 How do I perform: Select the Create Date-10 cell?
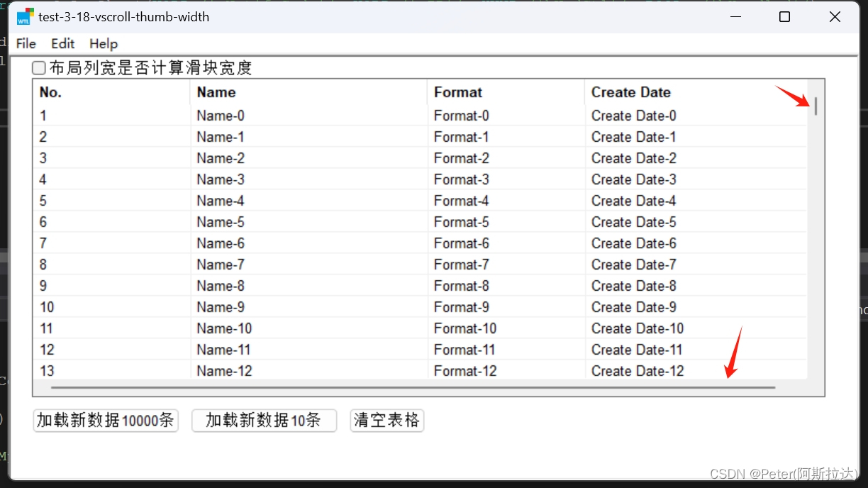696,328
